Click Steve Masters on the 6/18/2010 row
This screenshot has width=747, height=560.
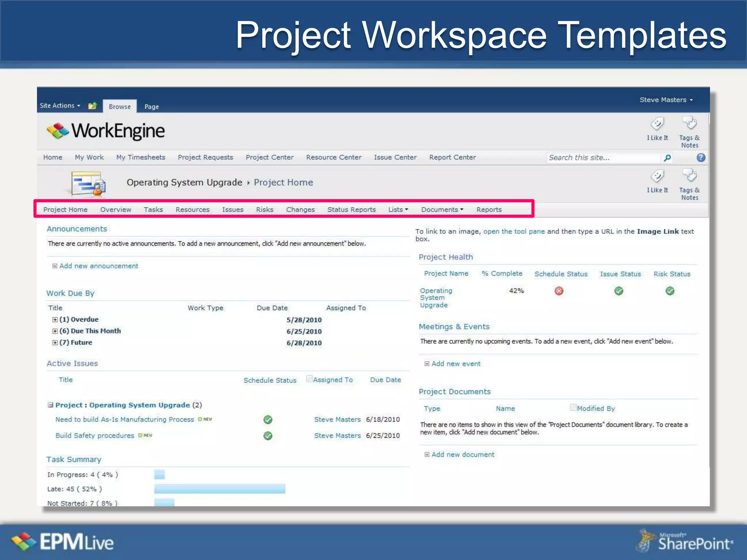pyautogui.click(x=337, y=420)
